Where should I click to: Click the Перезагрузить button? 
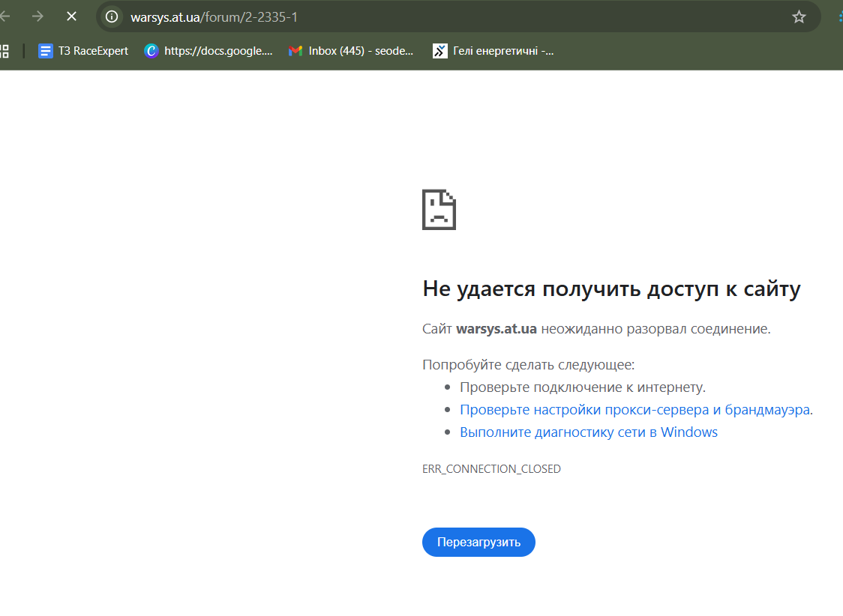coord(478,543)
